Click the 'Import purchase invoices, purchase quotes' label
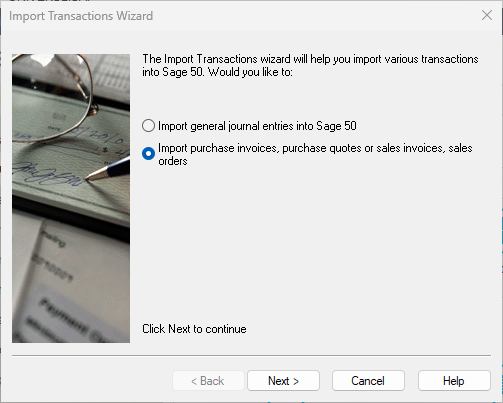The height and width of the screenshot is (403, 503). pos(315,154)
